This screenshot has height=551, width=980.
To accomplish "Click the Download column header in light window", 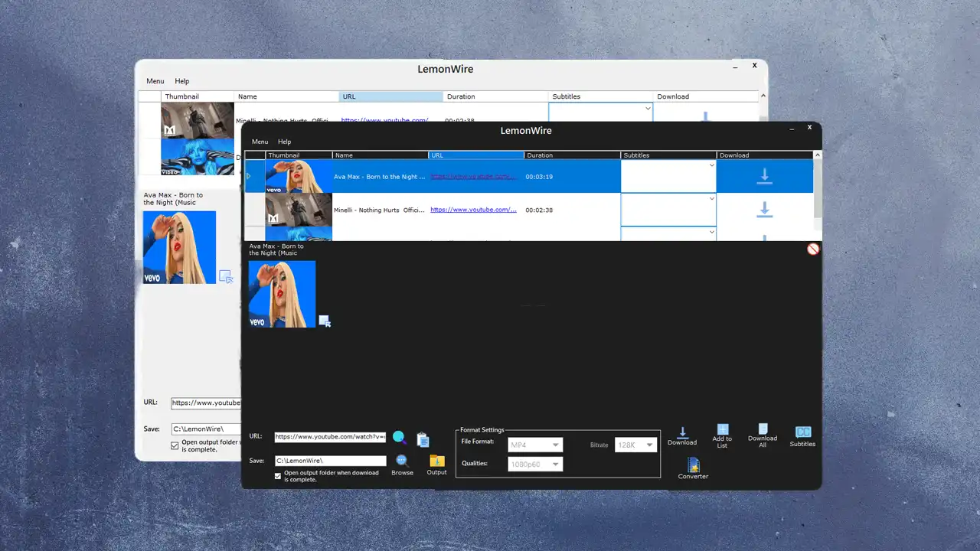I will [706, 96].
